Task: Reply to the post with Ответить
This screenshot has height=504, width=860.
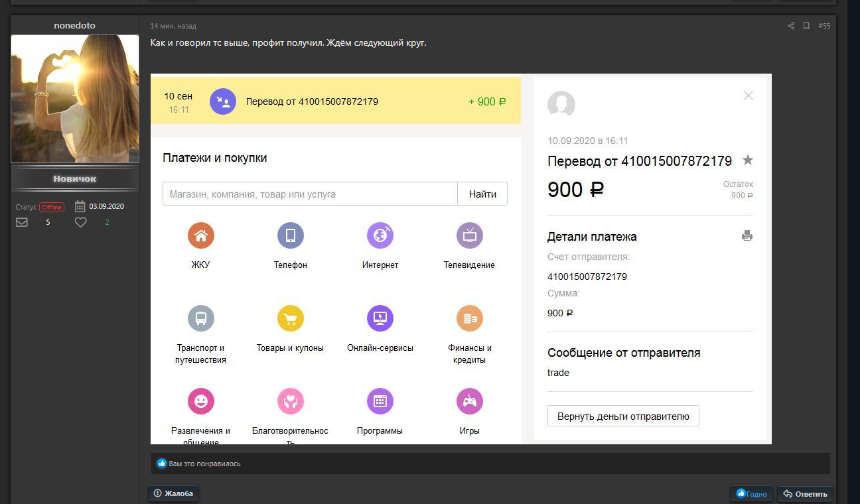Action: [x=805, y=494]
